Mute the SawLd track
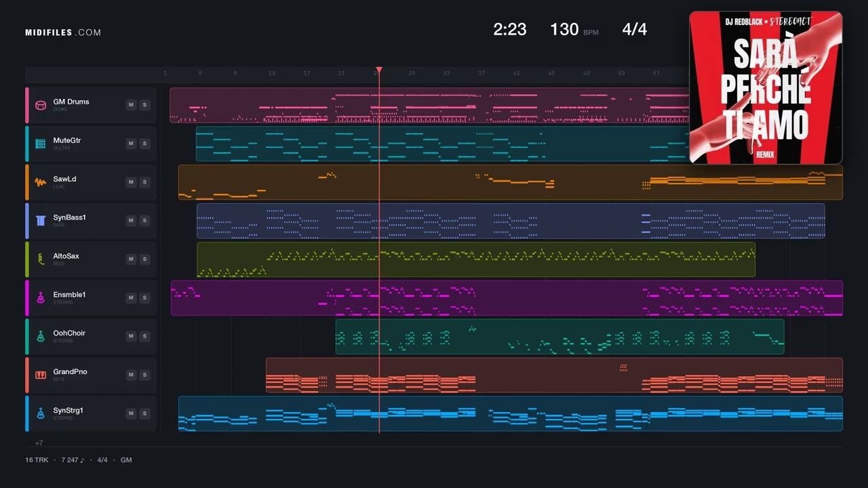Image resolution: width=868 pixels, height=488 pixels. click(131, 182)
